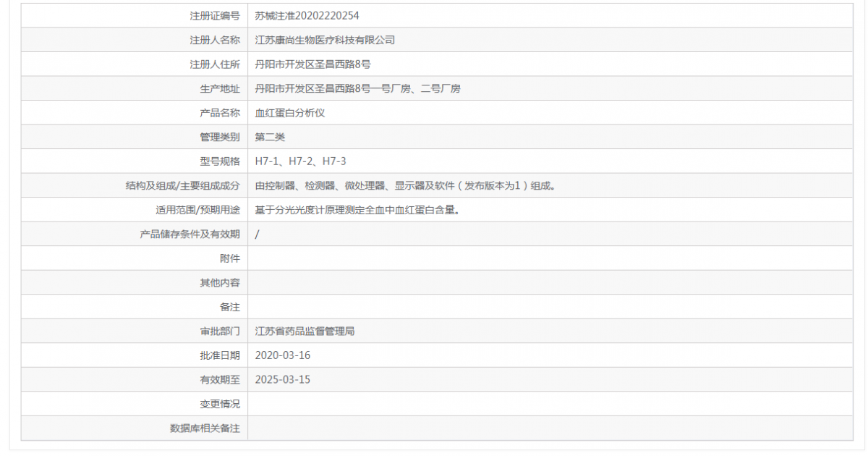
Task: Click the 结构及组成/主要组成成分 label
Action: [182, 186]
